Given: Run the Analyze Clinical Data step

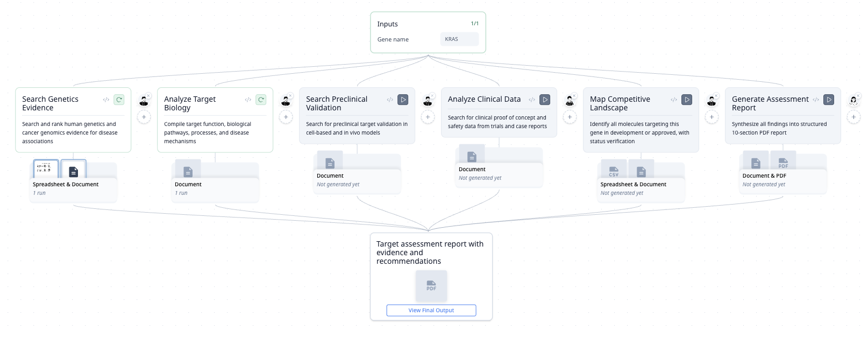Looking at the screenshot, I should click(545, 100).
